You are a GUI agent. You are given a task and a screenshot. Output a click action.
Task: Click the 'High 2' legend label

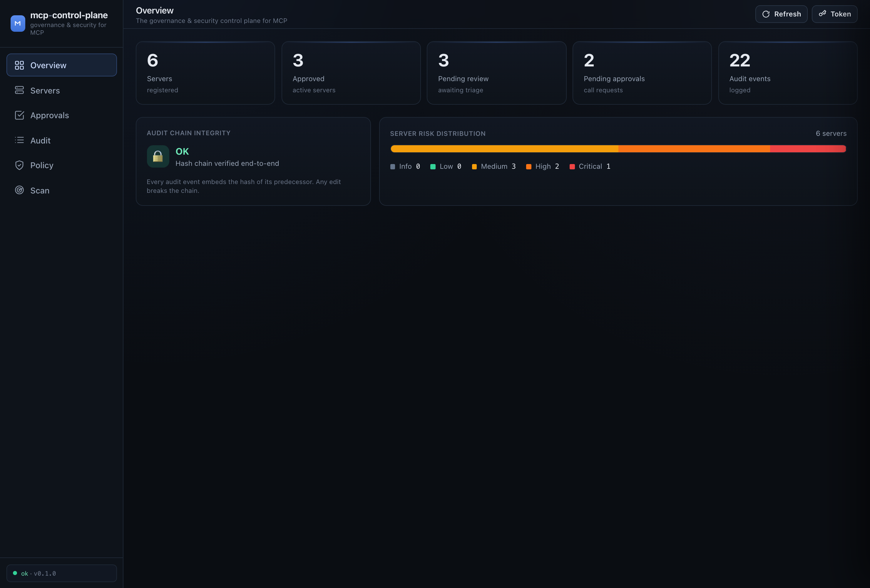coord(547,166)
